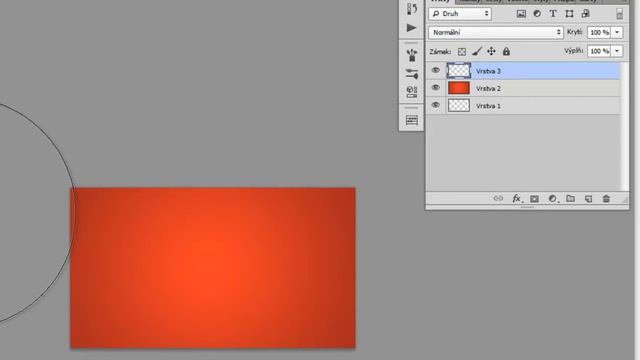The width and height of the screenshot is (640, 360).
Task: Click Vrstva 3 layer thumbnail
Action: (x=459, y=71)
